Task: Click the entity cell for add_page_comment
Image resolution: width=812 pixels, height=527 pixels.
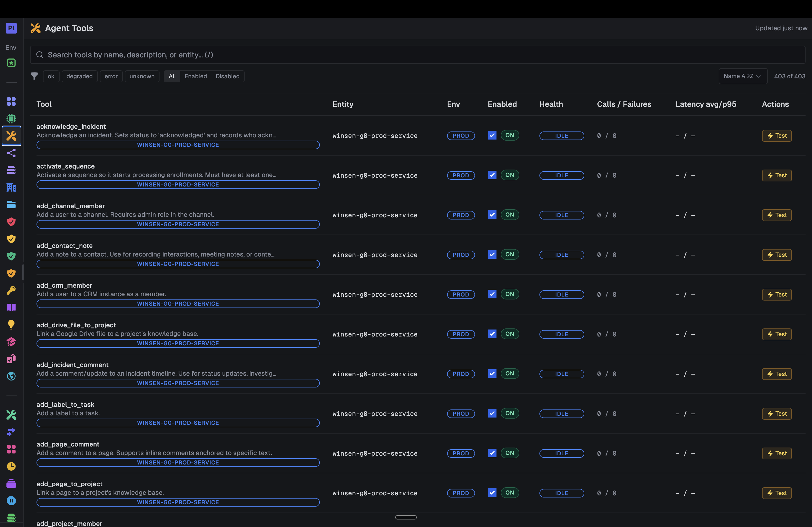Action: point(375,453)
